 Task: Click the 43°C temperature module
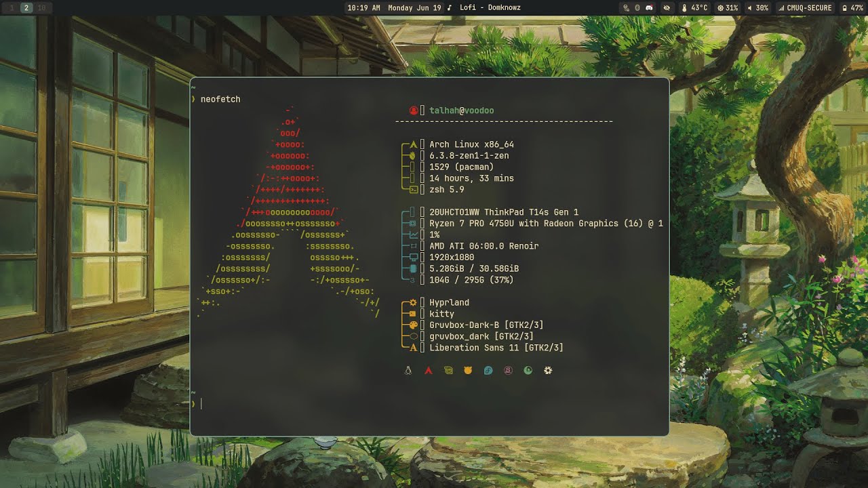pyautogui.click(x=695, y=8)
